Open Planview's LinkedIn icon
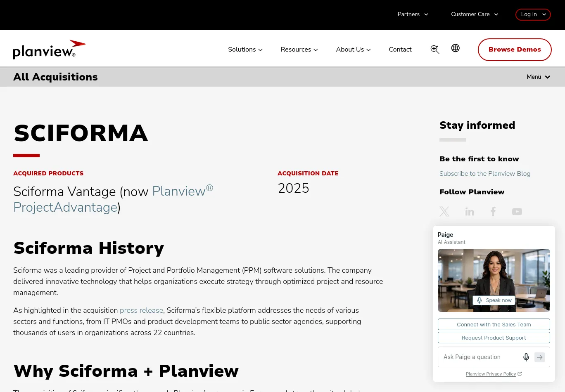Image resolution: width=565 pixels, height=392 pixels. [470, 212]
